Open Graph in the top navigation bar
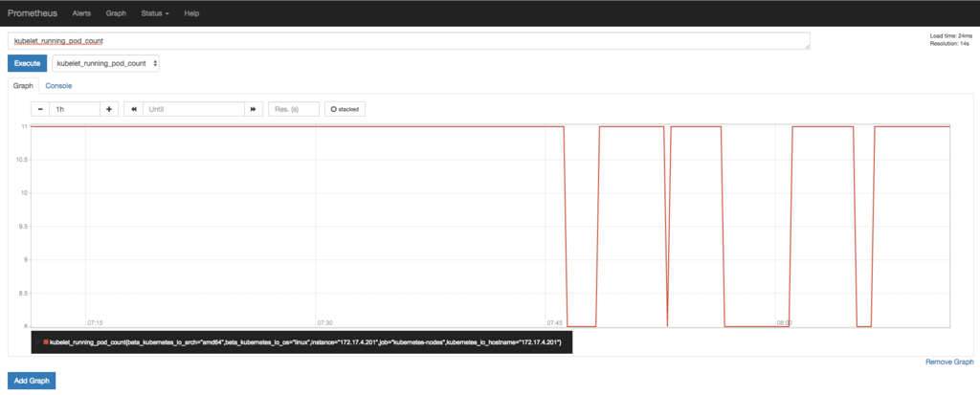 pos(116,13)
